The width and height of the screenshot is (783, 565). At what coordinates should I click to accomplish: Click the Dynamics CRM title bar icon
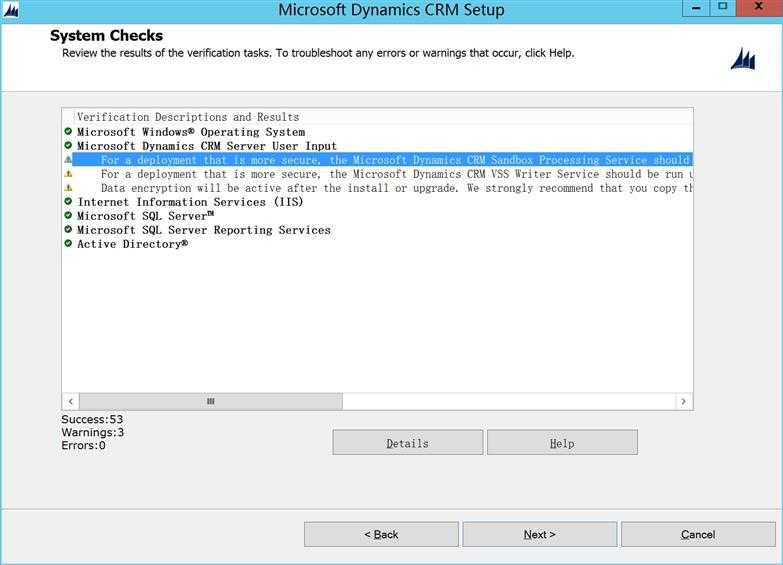click(x=11, y=9)
